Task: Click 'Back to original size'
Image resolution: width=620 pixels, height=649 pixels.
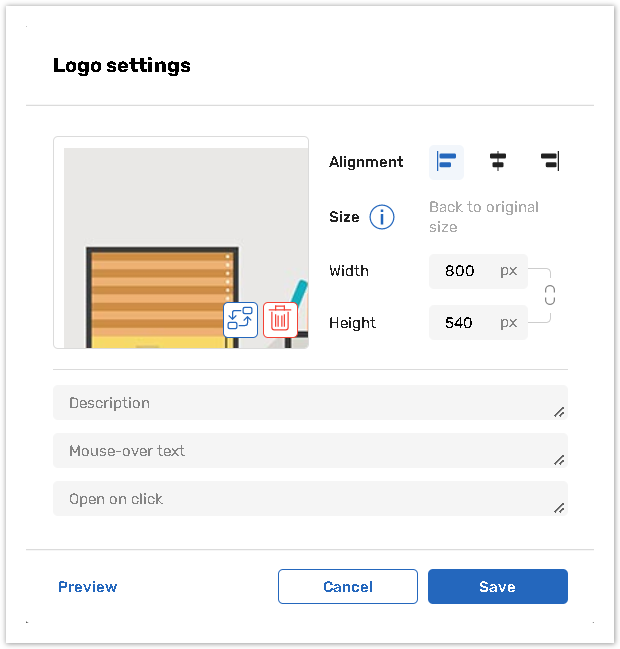Action: (483, 217)
